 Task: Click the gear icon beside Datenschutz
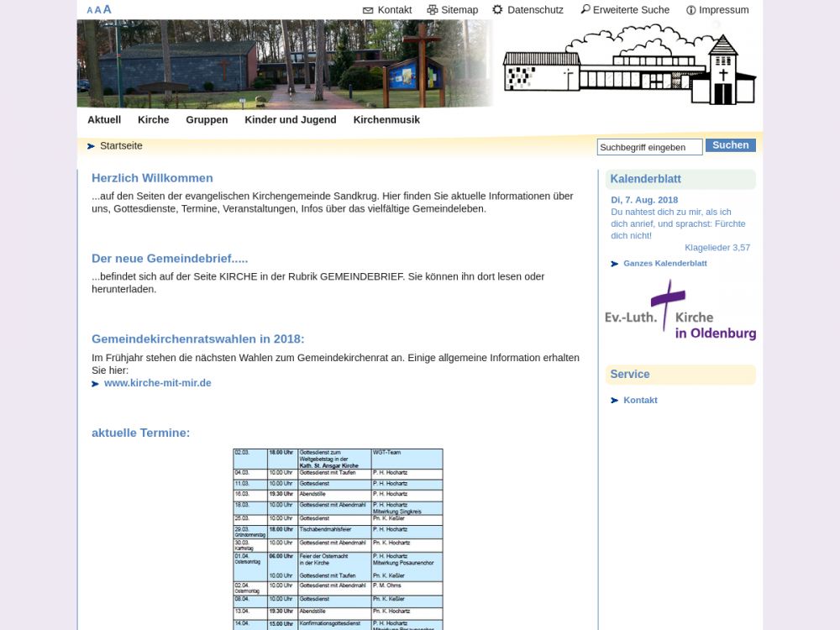point(497,10)
